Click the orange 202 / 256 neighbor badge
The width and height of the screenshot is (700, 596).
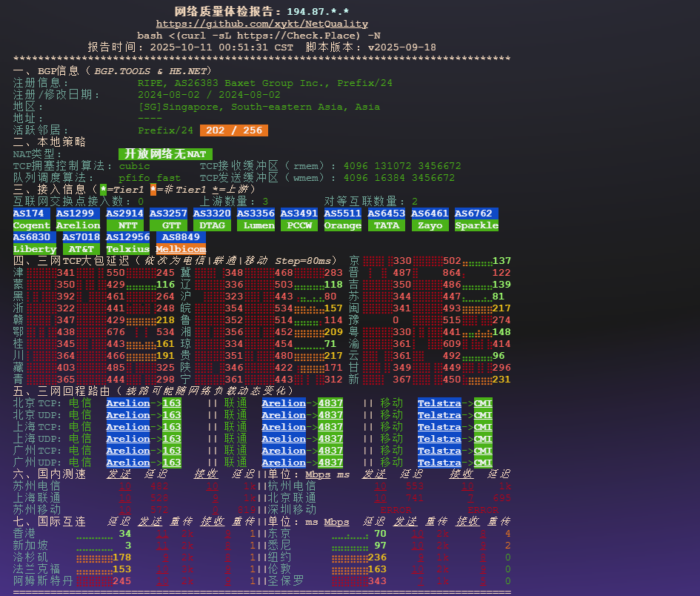233,130
